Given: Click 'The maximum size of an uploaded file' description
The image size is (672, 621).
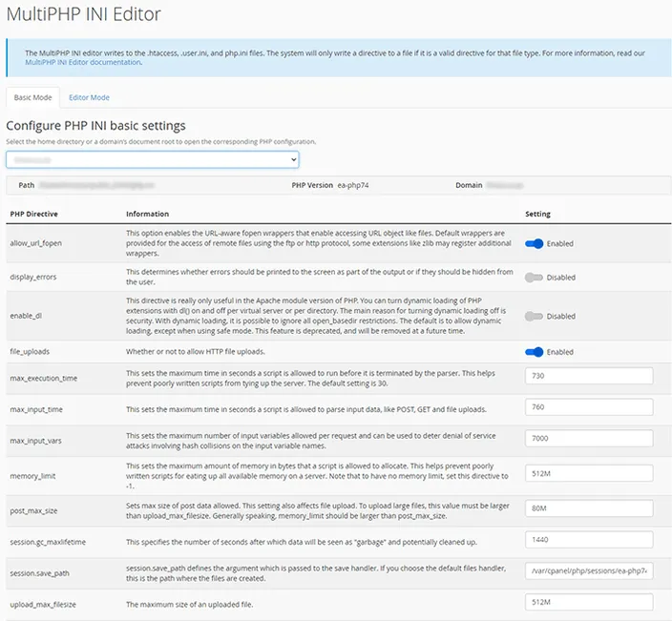Looking at the screenshot, I should [x=189, y=605].
